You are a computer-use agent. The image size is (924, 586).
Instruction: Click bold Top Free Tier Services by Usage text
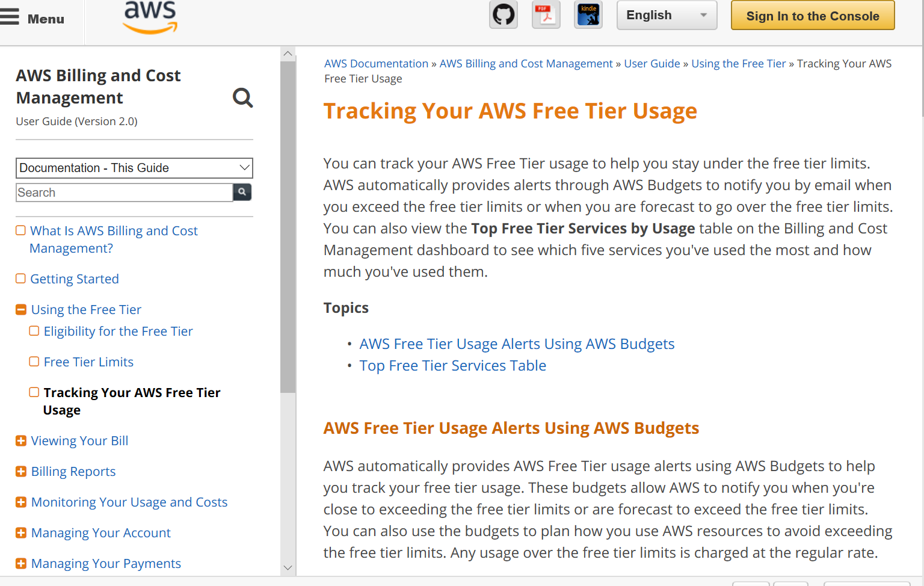[583, 229]
